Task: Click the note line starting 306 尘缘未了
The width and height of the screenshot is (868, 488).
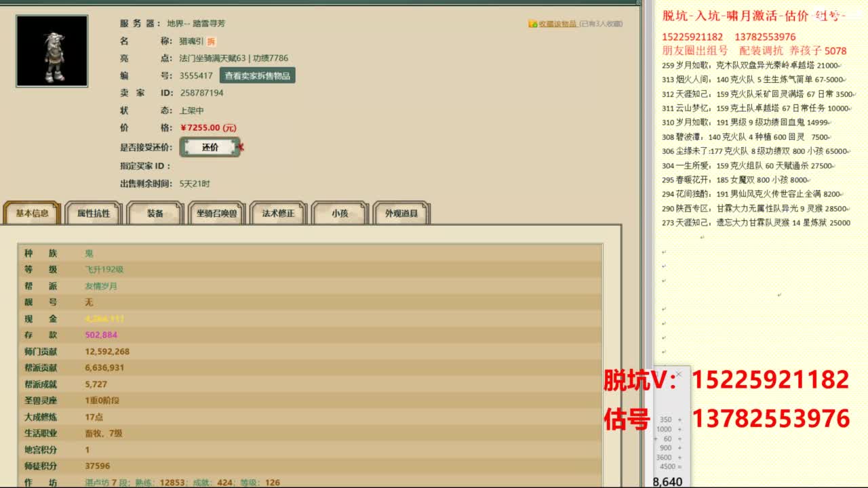Action: tap(755, 151)
